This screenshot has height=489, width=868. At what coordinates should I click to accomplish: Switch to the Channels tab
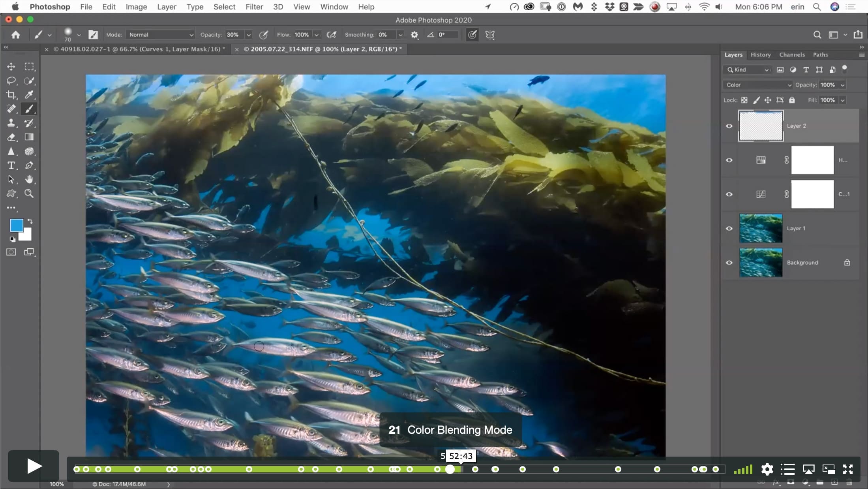pyautogui.click(x=792, y=55)
